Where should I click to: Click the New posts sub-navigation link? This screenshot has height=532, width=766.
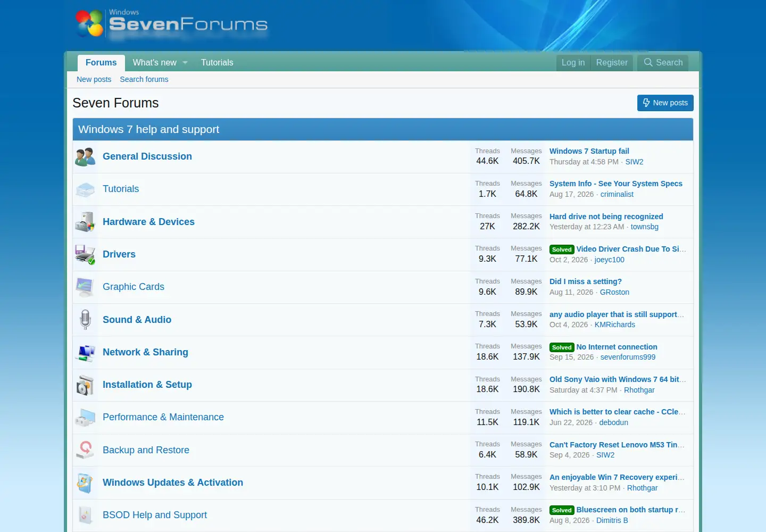[94, 79]
